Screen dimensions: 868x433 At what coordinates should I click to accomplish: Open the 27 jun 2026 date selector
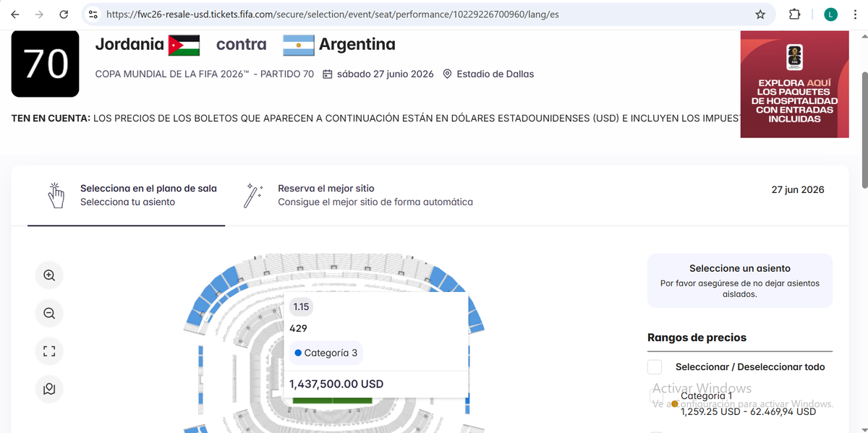tap(798, 189)
